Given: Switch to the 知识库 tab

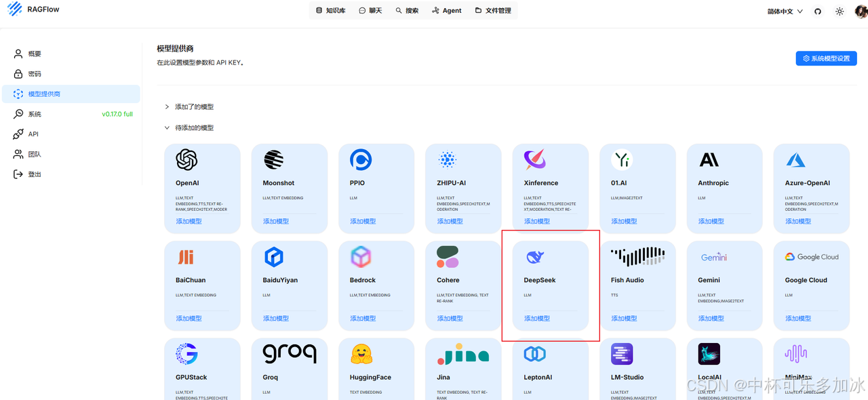Looking at the screenshot, I should 330,11.
